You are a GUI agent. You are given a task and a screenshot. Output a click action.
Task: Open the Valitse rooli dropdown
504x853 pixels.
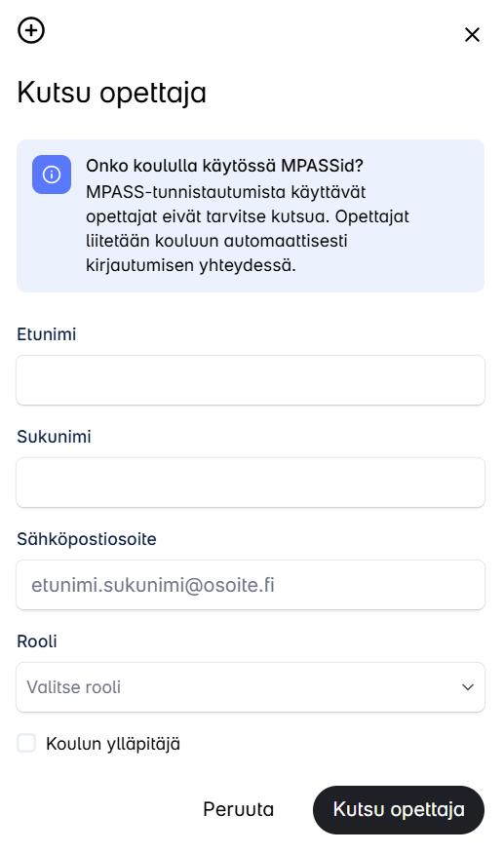click(251, 687)
